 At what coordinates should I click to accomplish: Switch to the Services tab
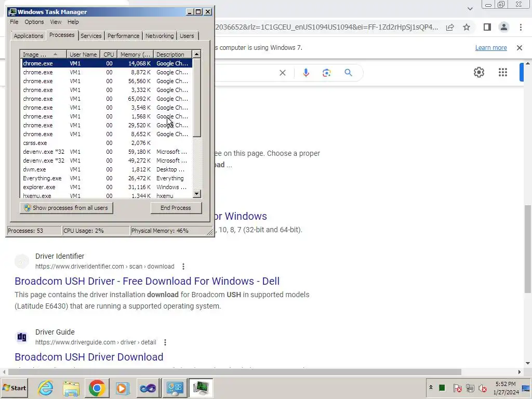pos(91,36)
